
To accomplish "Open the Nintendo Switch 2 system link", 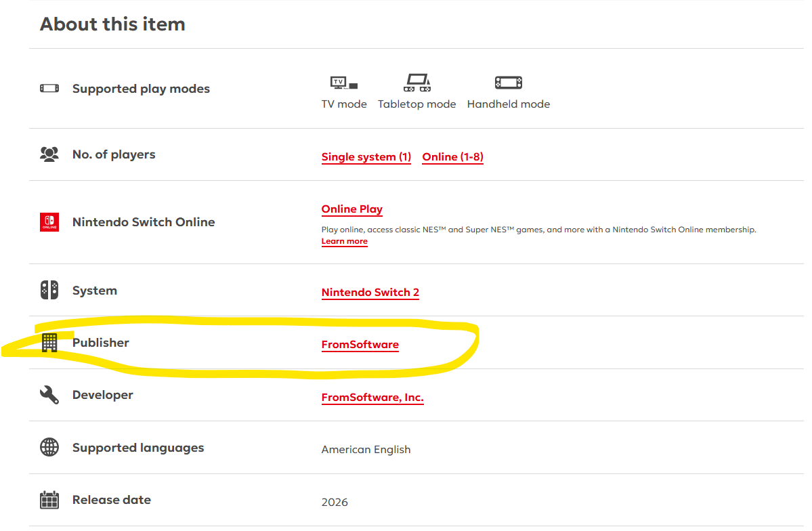I will click(x=370, y=293).
